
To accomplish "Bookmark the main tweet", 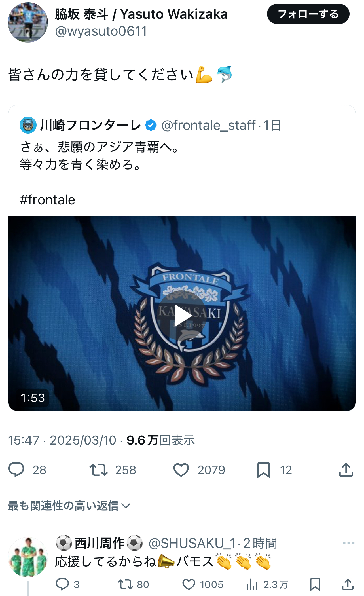I will tap(263, 470).
